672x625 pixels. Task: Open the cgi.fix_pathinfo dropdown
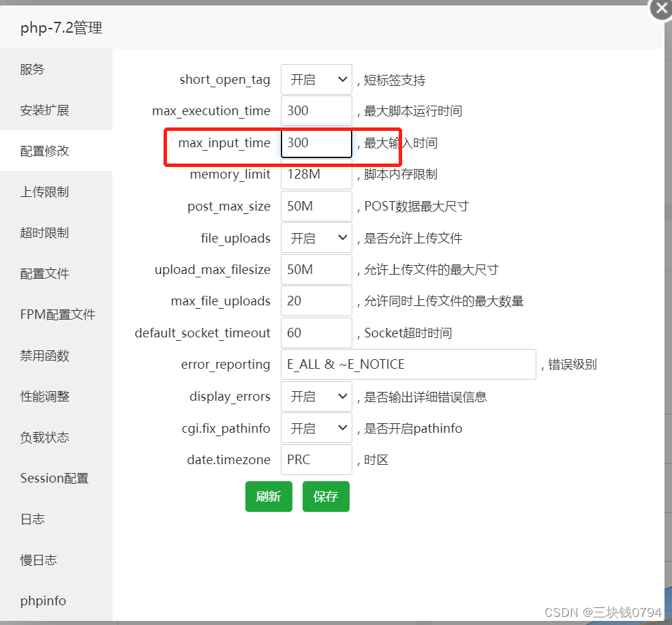point(316,428)
